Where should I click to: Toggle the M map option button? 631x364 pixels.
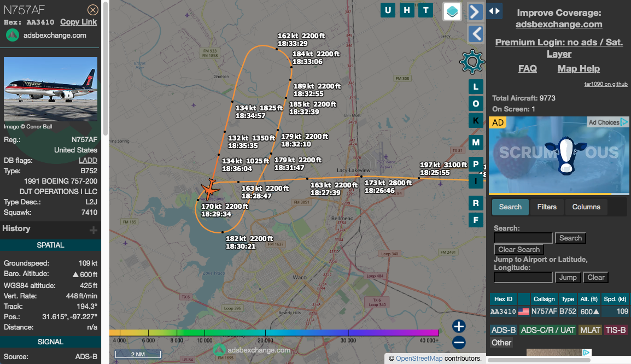coord(476,143)
